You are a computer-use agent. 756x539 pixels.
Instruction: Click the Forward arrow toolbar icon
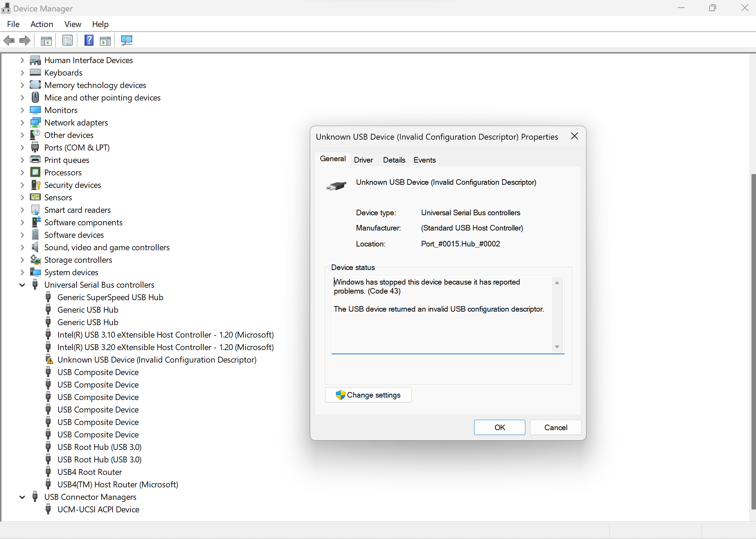[x=25, y=41]
